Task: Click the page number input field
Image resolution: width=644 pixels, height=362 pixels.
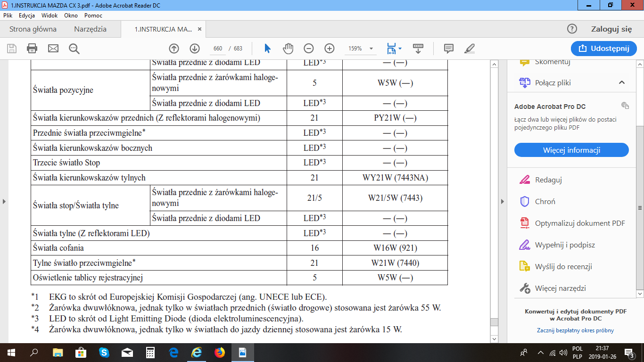Action: 218,49
